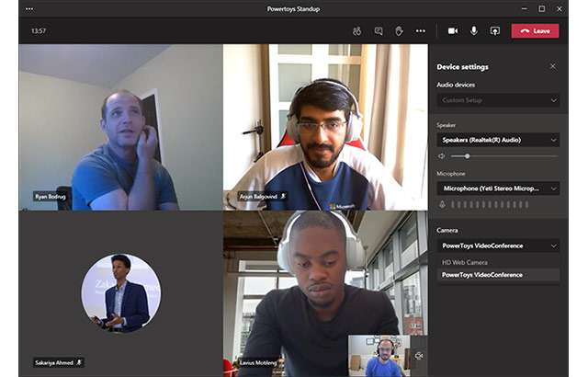Mute or unmute the microphone
The image size is (588, 377).
tap(474, 30)
